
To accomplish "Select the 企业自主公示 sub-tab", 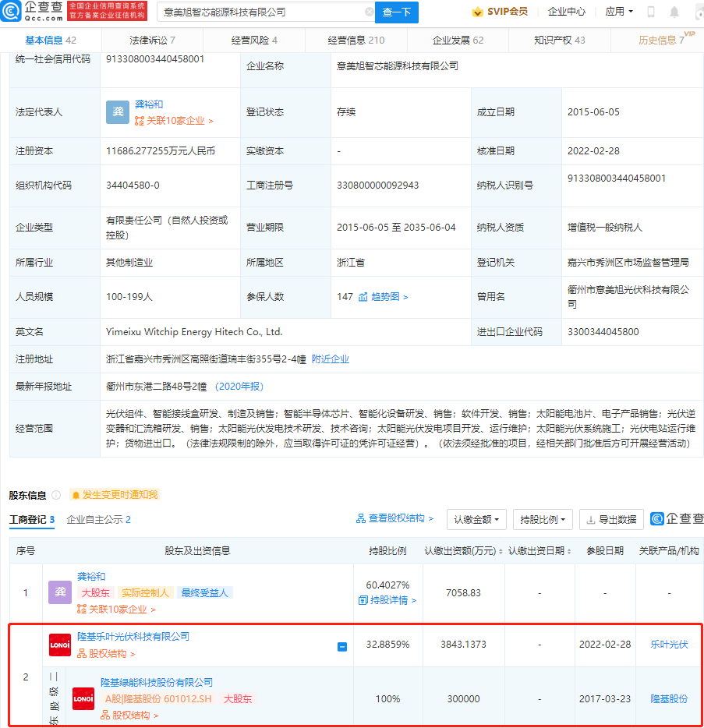I will (x=98, y=520).
